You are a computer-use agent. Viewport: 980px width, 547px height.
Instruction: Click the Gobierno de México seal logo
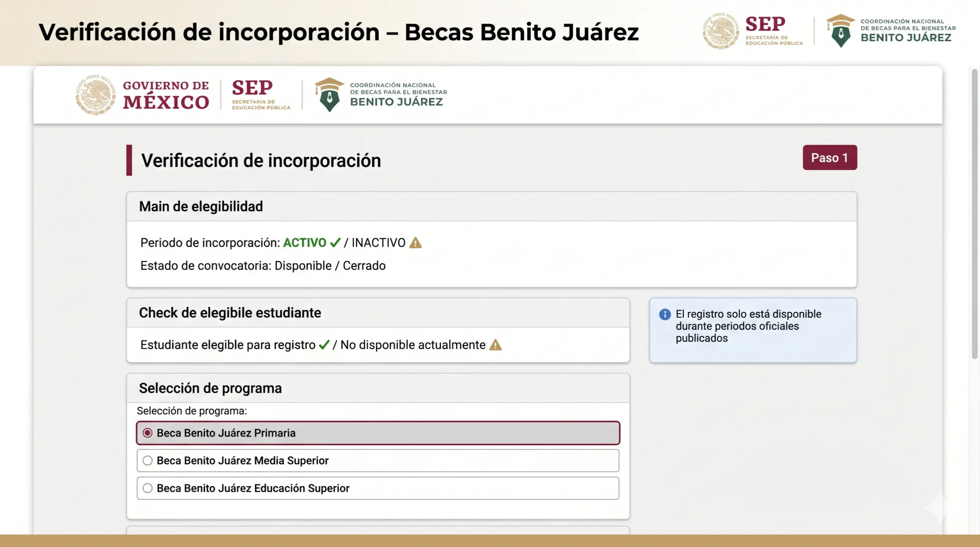95,95
